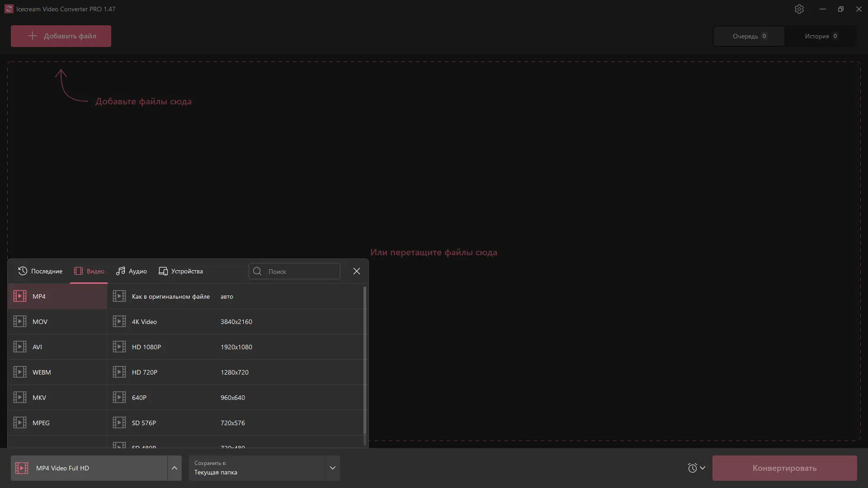The width and height of the screenshot is (868, 488).
Task: Collapse the output format chevron
Action: click(x=175, y=468)
